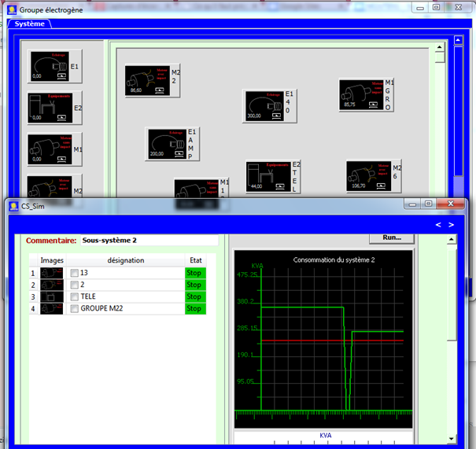This screenshot has width=476, height=449.
Task: Toggle Stop state for GROUPE M22 row
Action: (195, 308)
